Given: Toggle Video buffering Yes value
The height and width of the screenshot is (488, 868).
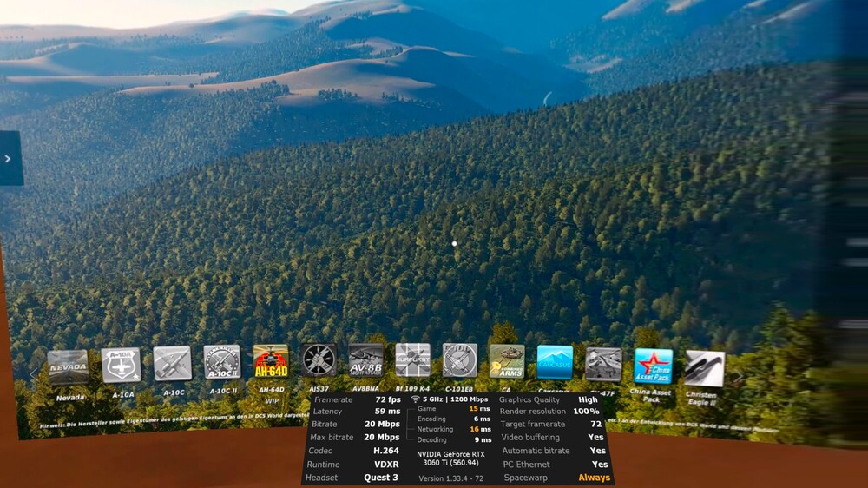Looking at the screenshot, I should tap(595, 437).
